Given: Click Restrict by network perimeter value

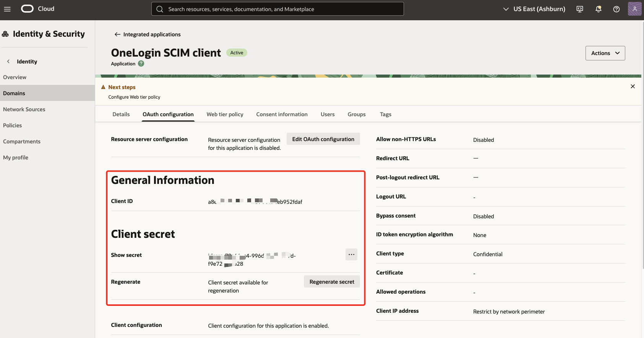Looking at the screenshot, I should (x=509, y=312).
